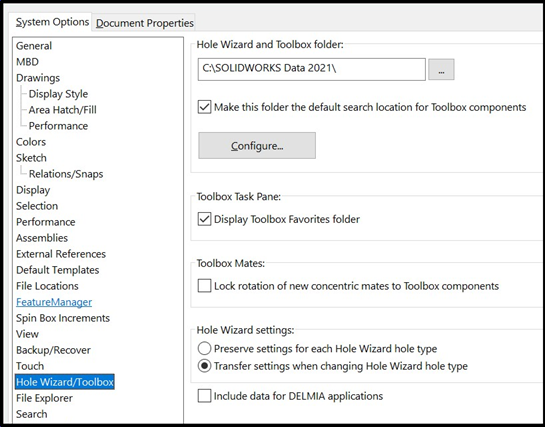Open the Drawings options category
Image resolution: width=545 pixels, height=427 pixels.
[38, 78]
